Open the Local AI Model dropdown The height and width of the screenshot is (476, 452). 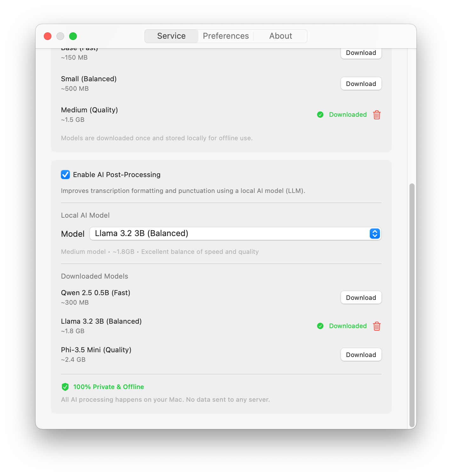tap(235, 234)
